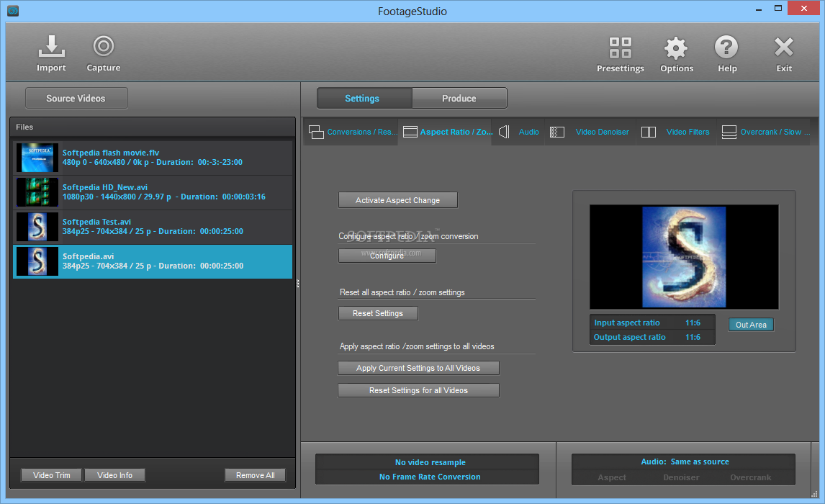Image resolution: width=825 pixels, height=504 pixels.
Task: Click 'Softpedia Test.avi' file name
Action: [x=96, y=222]
